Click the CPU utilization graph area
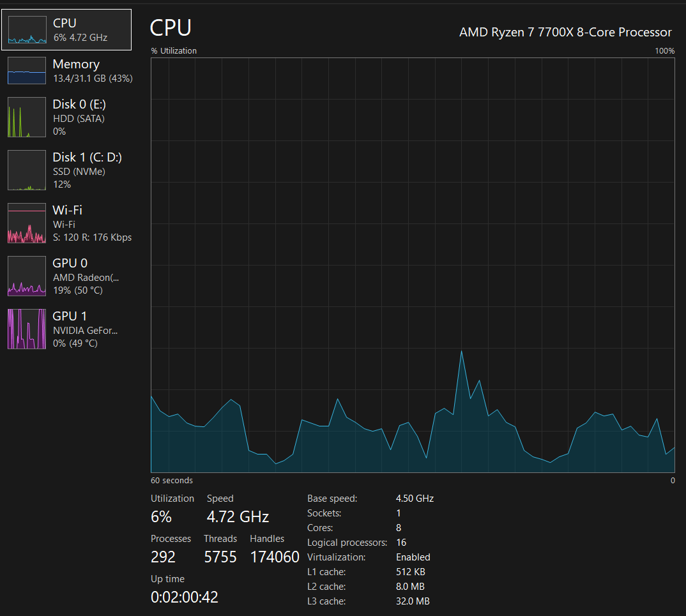The width and height of the screenshot is (686, 616). click(413, 265)
